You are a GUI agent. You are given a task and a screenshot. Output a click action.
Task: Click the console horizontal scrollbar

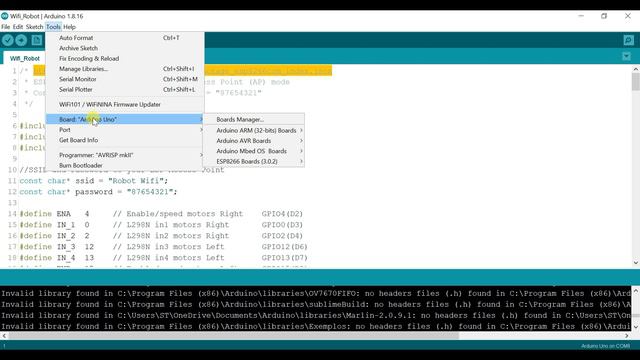click(234, 336)
